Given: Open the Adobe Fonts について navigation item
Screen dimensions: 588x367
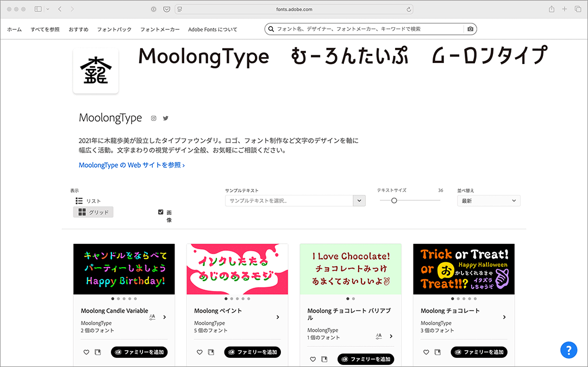Looking at the screenshot, I should point(212,29).
